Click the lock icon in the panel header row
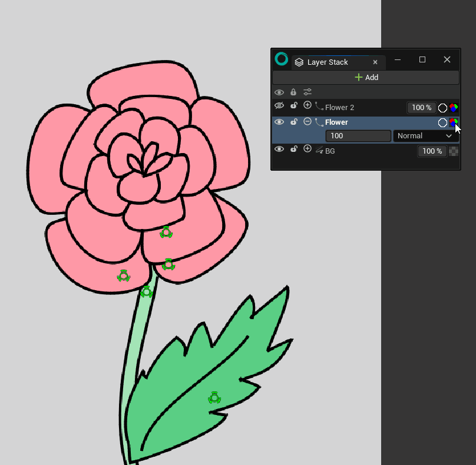Screen dimensions: 476x465 coord(293,92)
